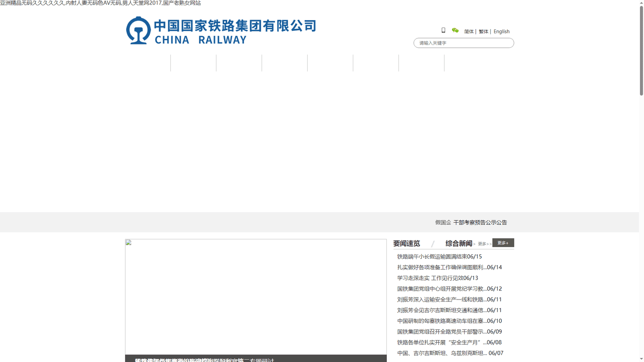Open news 铁路各单位扎实开展"安全生产月"

(442, 342)
